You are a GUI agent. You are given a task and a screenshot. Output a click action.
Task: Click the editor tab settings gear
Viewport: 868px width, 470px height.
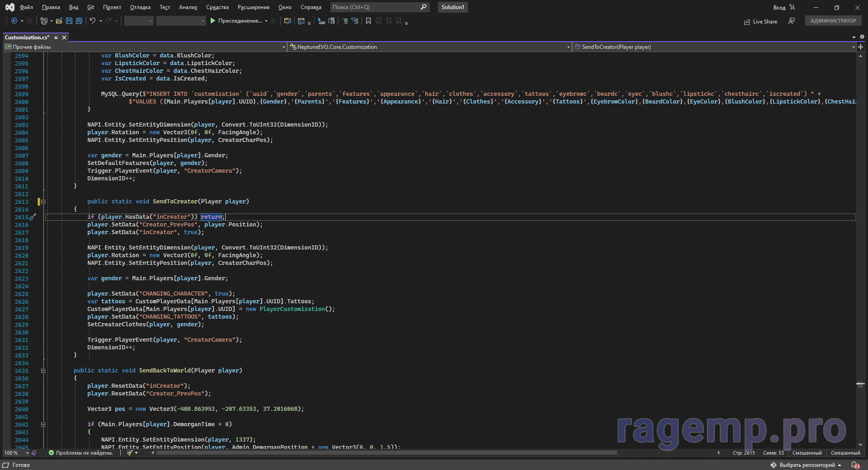pyautogui.click(x=862, y=37)
